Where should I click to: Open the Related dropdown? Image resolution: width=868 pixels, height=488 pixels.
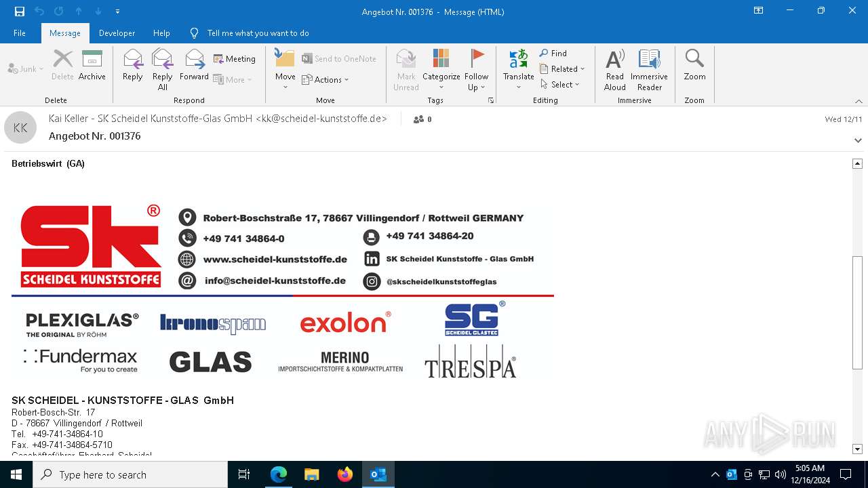coord(562,69)
